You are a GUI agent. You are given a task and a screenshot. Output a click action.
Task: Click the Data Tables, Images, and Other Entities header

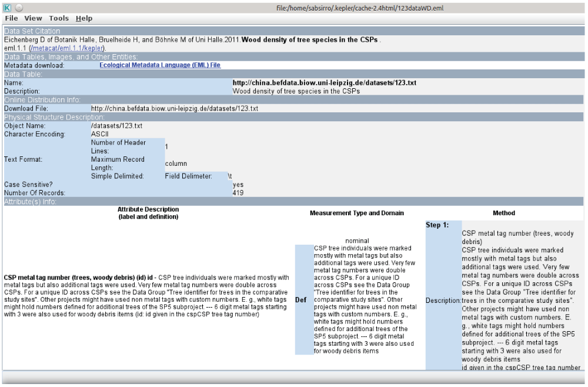point(293,57)
